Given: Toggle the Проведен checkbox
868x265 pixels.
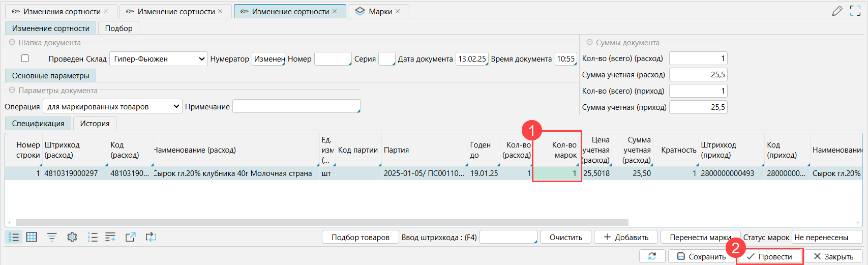Looking at the screenshot, I should [25, 58].
